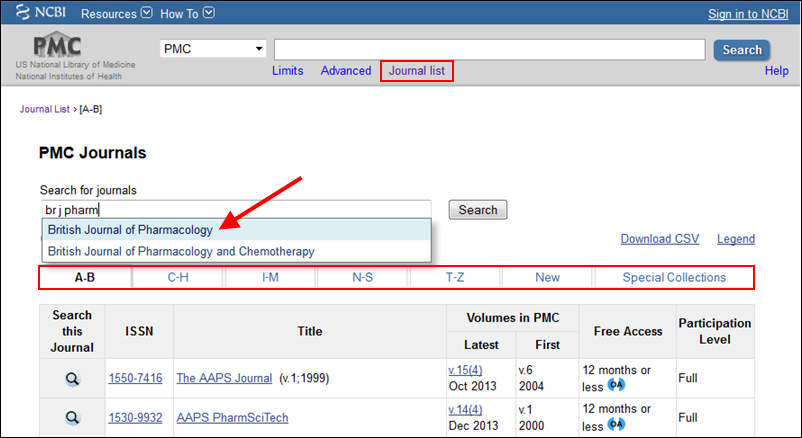Open latest volume v.15(4) link
802x438 pixels.
[465, 370]
